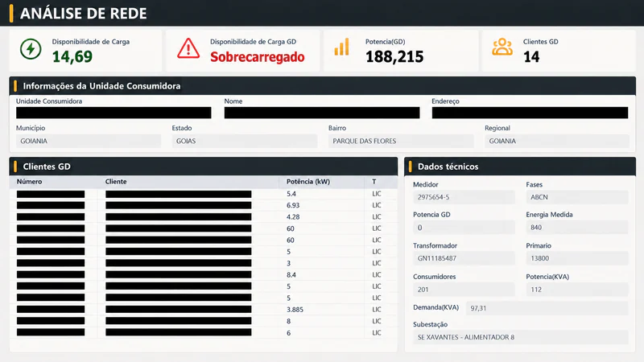This screenshot has width=644, height=362.
Task: Click the Município field showing GOIANIA
Action: 89,141
